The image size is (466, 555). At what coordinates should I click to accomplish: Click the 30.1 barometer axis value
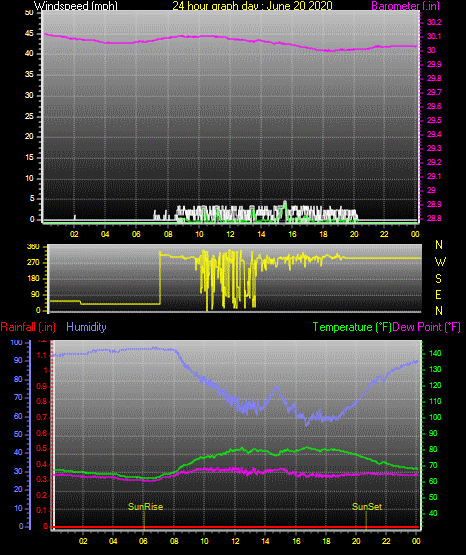pos(434,36)
